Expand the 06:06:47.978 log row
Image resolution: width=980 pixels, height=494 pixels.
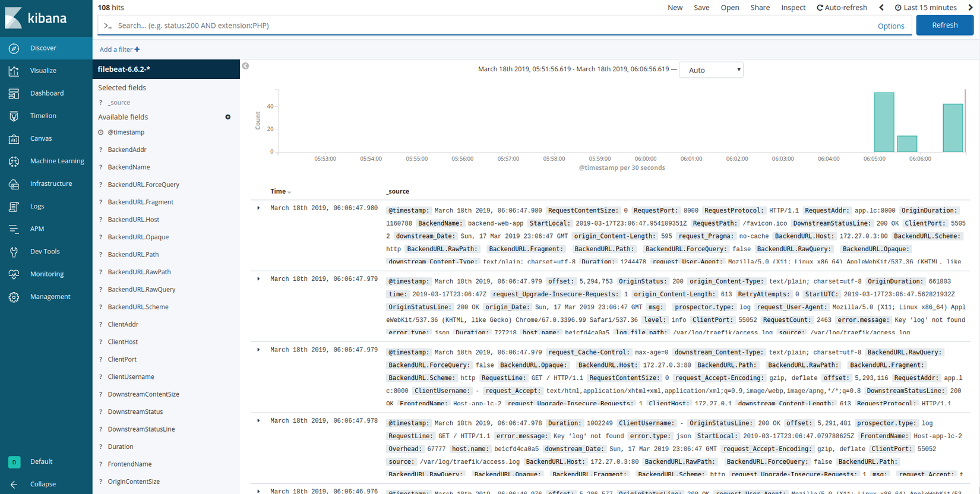(258, 421)
